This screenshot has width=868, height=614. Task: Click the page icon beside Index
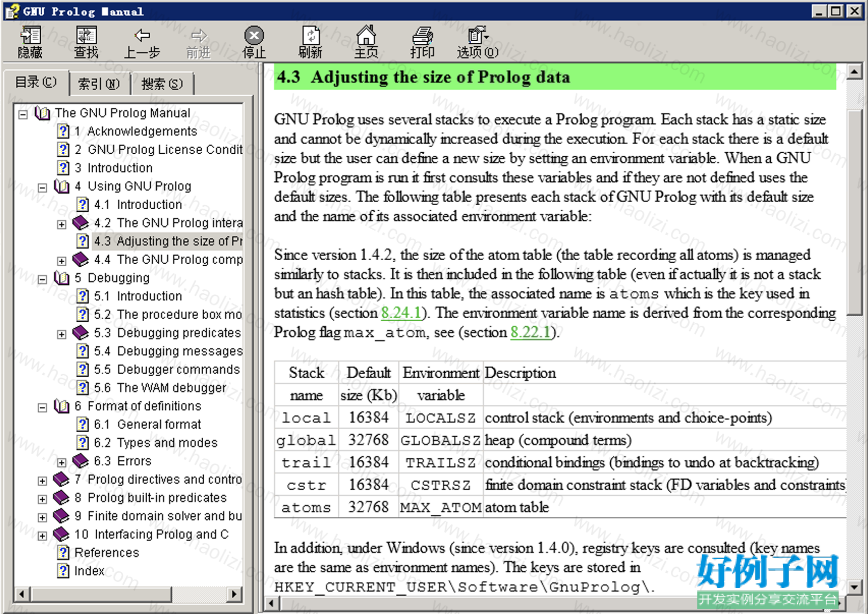(63, 571)
